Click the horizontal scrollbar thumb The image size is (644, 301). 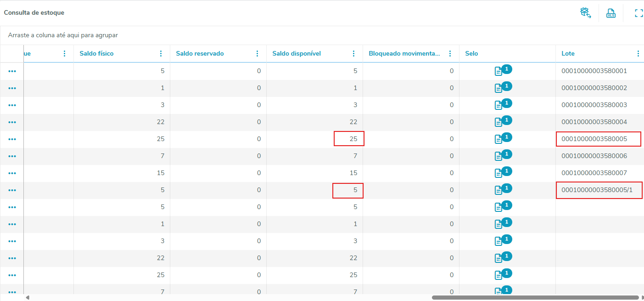535,297
